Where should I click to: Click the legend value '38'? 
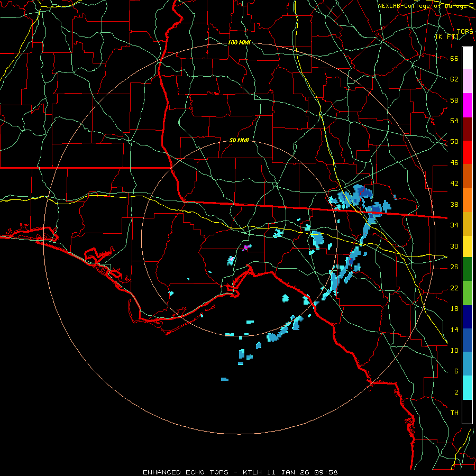(x=454, y=204)
